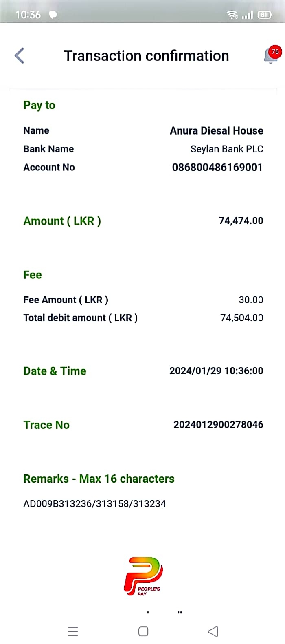Tap the total debit amount 74,504.00
The image size is (285, 644).
241,318
